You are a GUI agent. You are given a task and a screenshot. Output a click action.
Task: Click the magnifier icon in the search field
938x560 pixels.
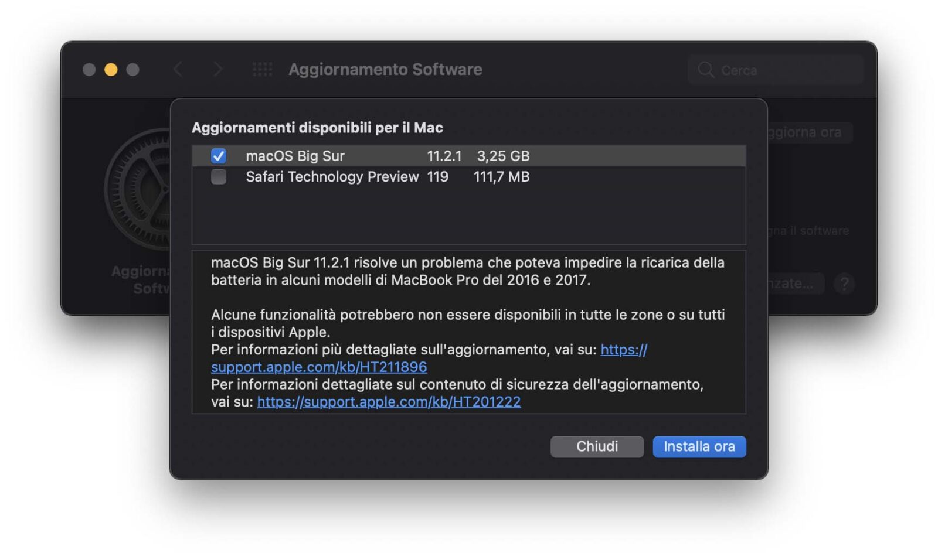706,70
